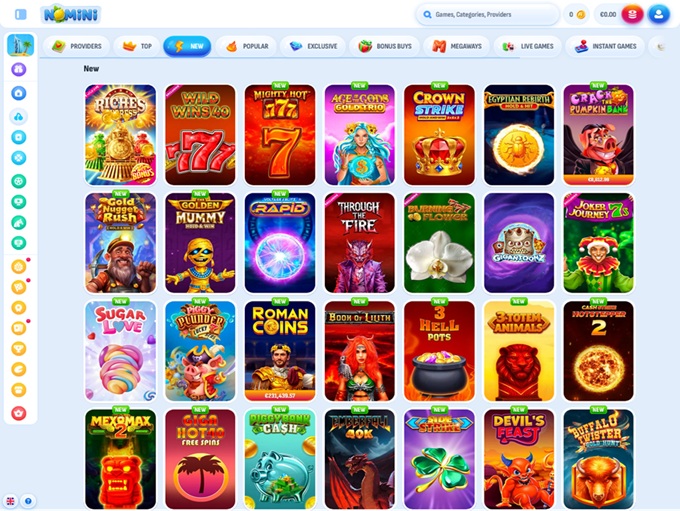Click the red deposit coins button

tap(632, 14)
